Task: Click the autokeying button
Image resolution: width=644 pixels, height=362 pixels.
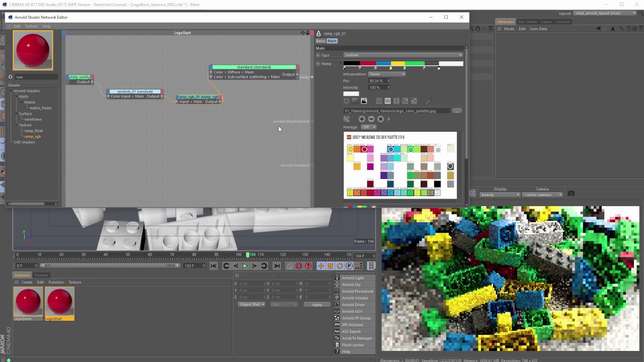Action: (x=299, y=266)
